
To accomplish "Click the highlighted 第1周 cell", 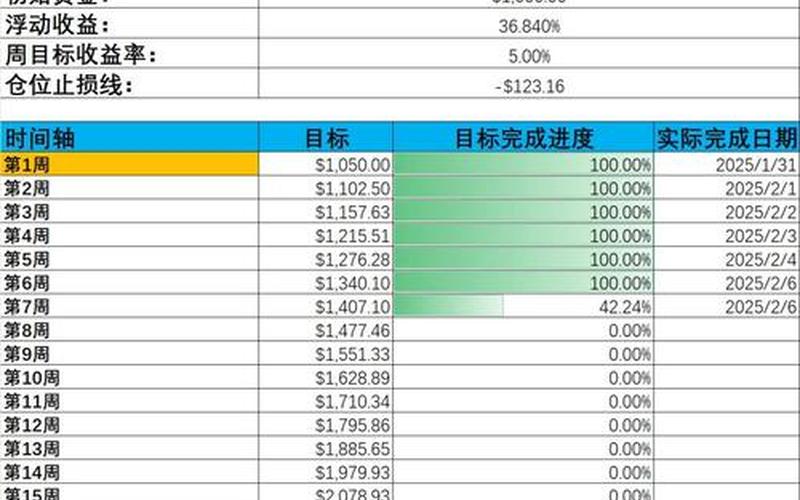I will [130, 164].
